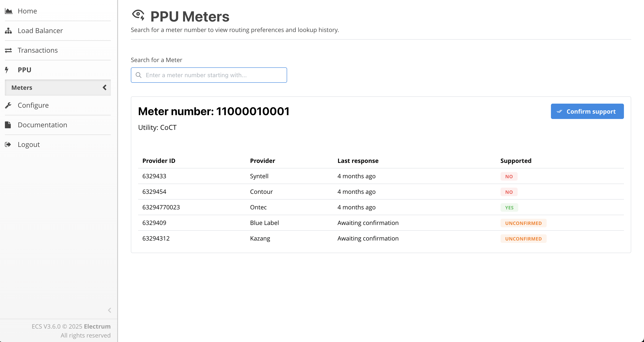This screenshot has height=342, width=644.
Task: Collapse the sidebar with bottom arrow
Action: coord(110,310)
